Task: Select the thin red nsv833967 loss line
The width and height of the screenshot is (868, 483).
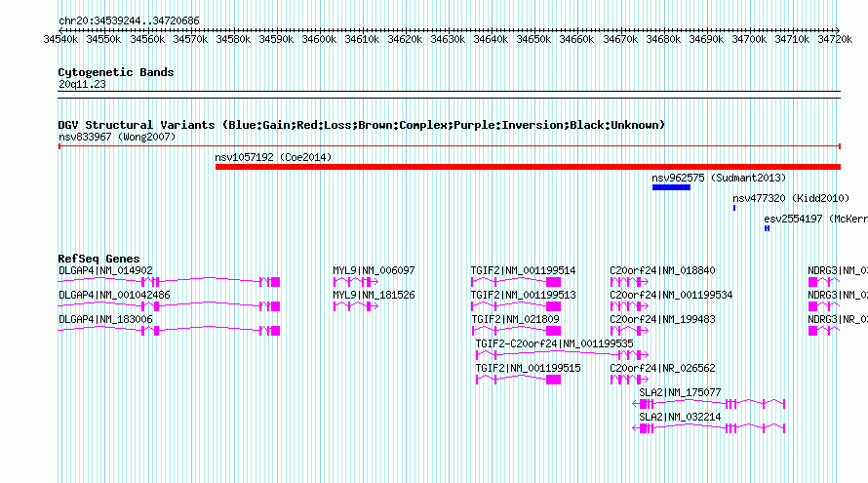Action: (x=450, y=146)
